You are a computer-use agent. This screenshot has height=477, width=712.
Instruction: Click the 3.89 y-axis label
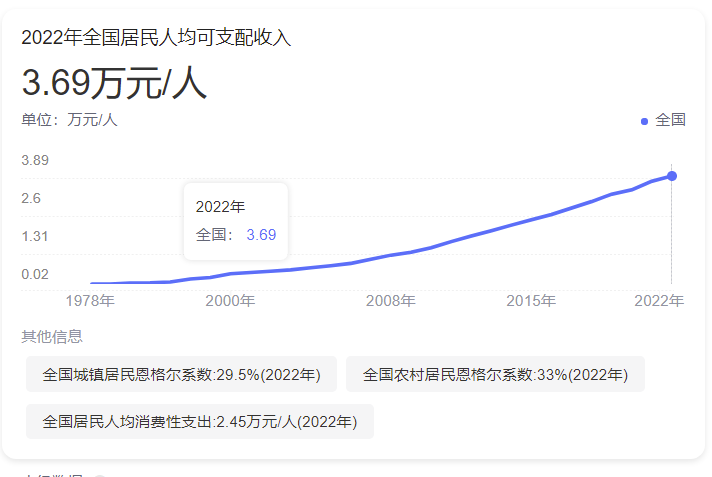click(x=35, y=160)
